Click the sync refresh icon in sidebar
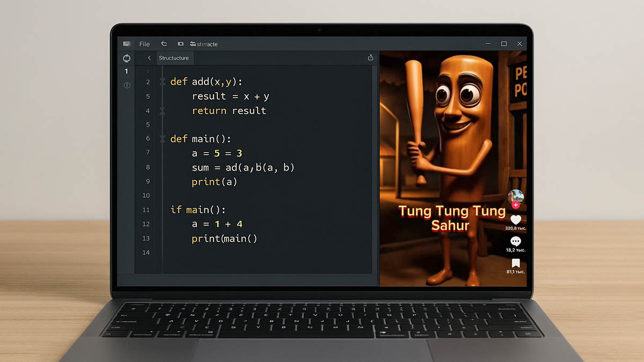644x362 pixels. (127, 58)
